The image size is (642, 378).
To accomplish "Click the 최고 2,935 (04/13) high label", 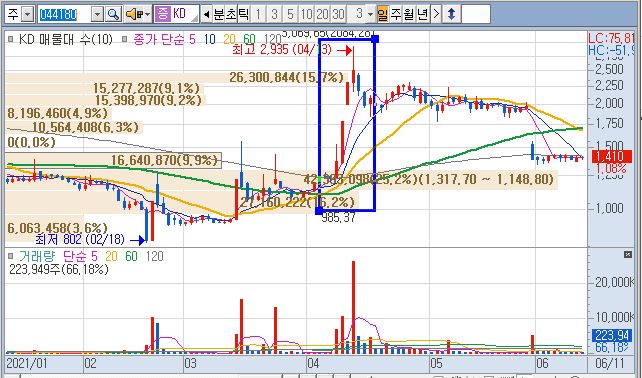I will (x=282, y=50).
